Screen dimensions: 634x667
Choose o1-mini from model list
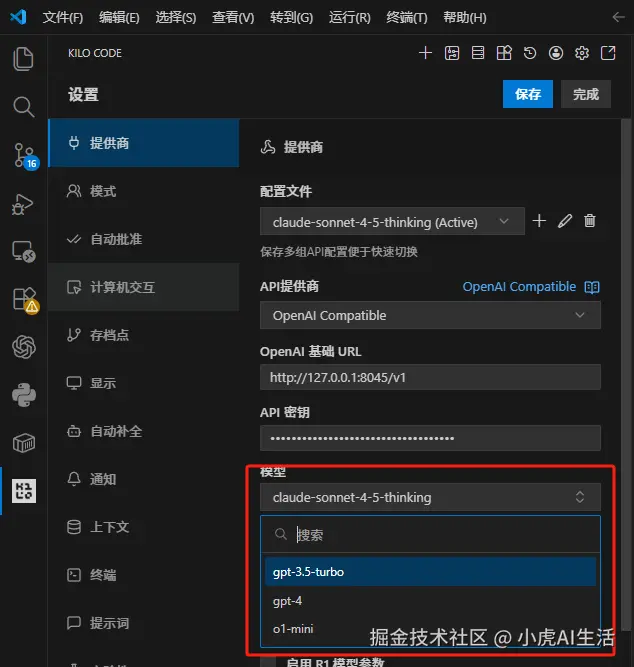(x=430, y=629)
